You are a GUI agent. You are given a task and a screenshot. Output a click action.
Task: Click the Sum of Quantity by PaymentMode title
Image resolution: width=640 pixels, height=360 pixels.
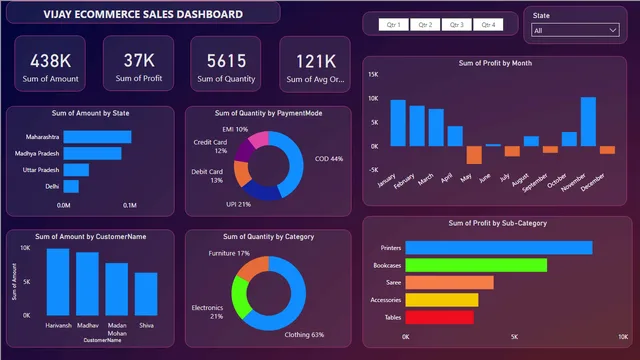pos(269,113)
